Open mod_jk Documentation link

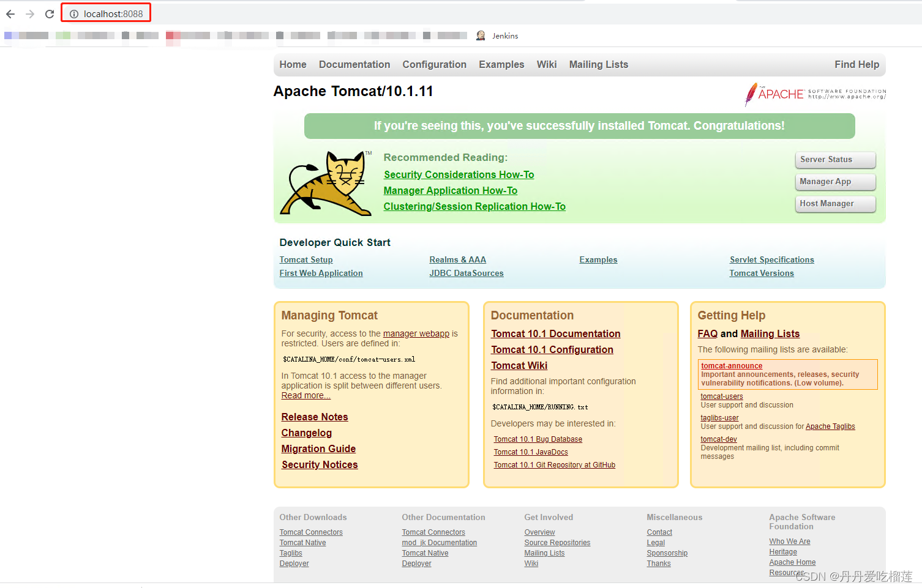[x=439, y=543]
